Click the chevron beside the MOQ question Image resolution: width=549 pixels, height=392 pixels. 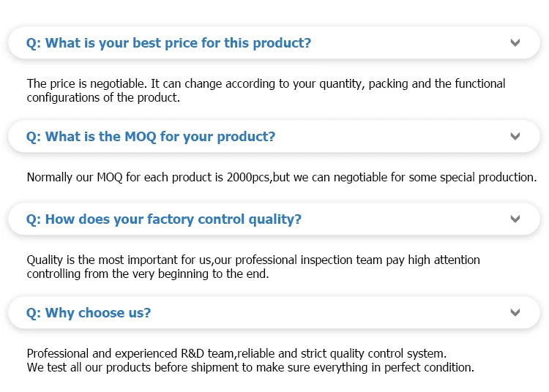tap(515, 137)
